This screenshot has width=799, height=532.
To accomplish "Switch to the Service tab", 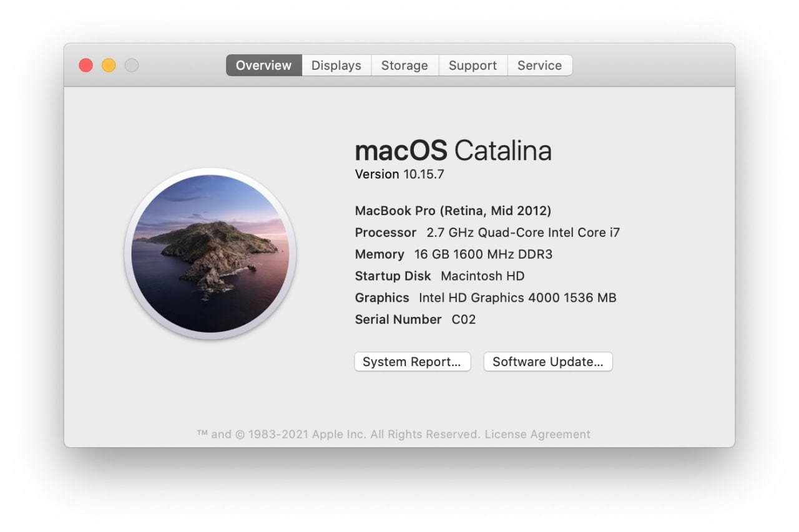I will [x=539, y=65].
